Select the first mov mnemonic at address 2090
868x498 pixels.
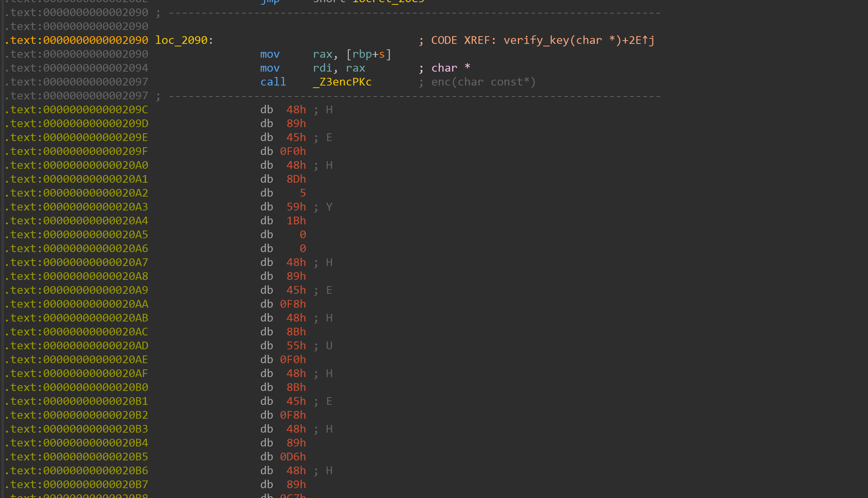270,54
